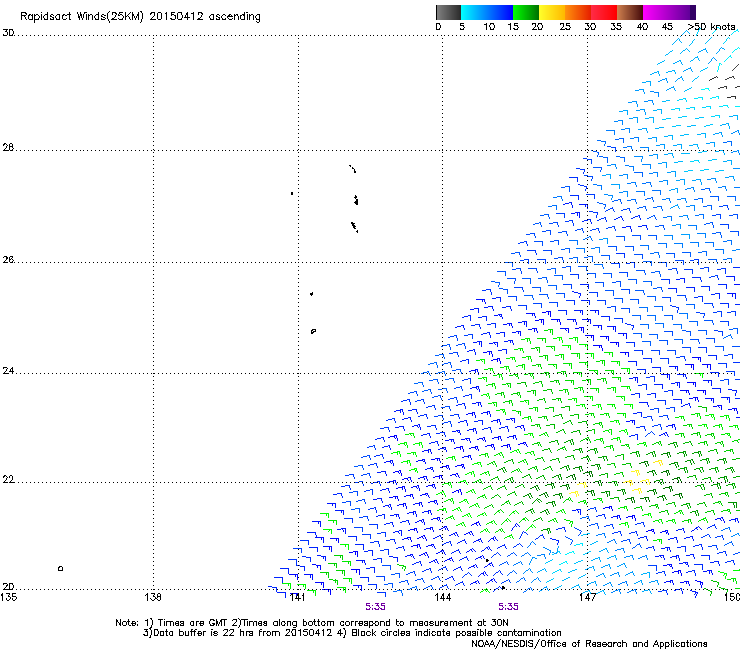
Task: Click latitude label '26' on left axis
Action: click(8, 260)
